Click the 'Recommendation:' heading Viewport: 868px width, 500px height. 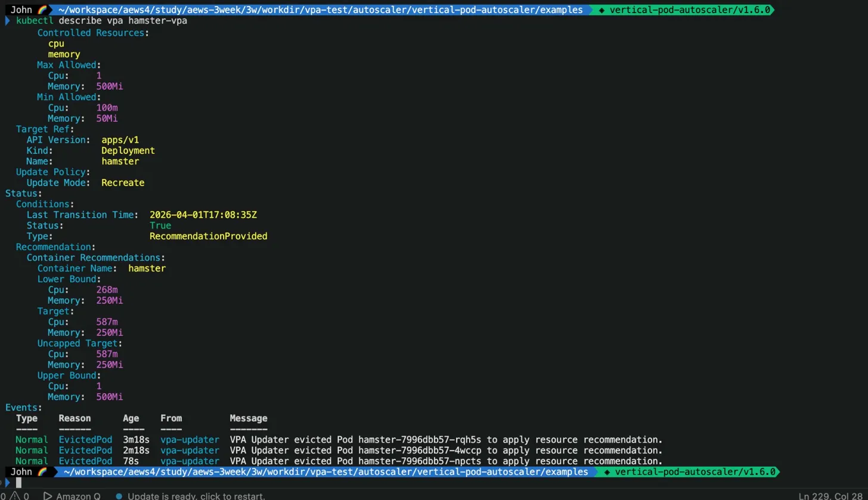[x=56, y=248]
